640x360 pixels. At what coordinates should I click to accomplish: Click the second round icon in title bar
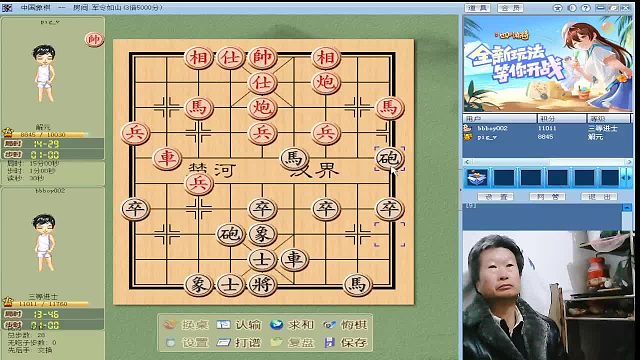pyautogui.click(x=572, y=8)
